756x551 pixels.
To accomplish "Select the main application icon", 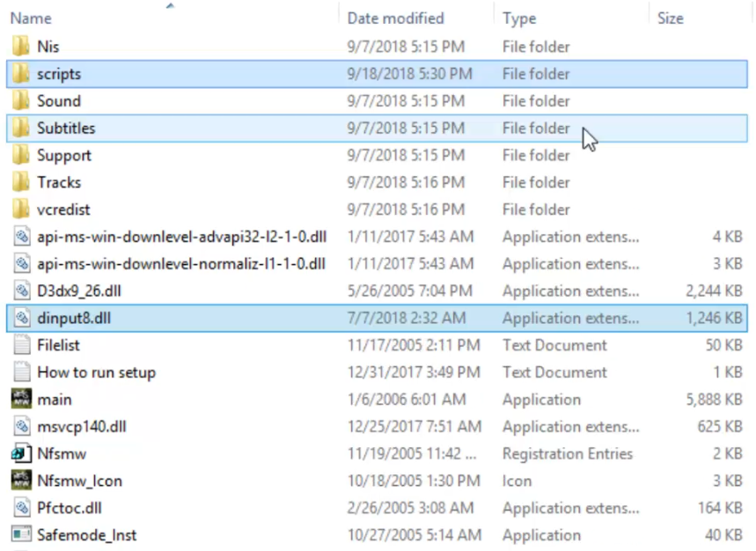I will tap(21, 399).
